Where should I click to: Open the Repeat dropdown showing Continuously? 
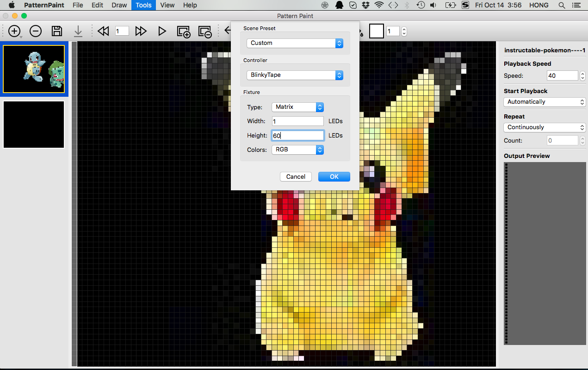(545, 127)
